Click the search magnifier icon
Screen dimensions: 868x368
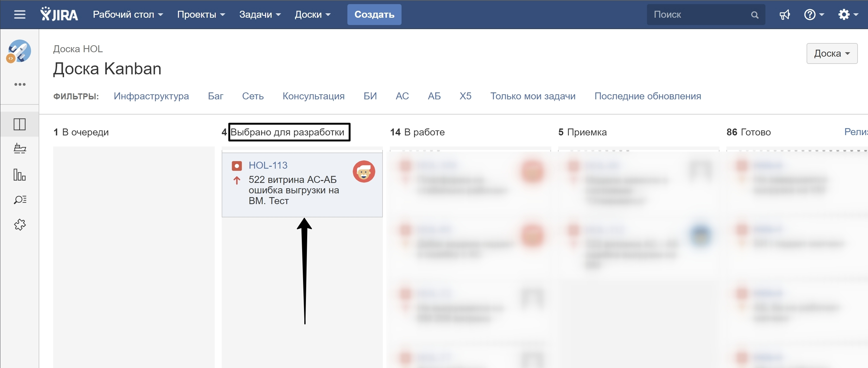pyautogui.click(x=754, y=15)
